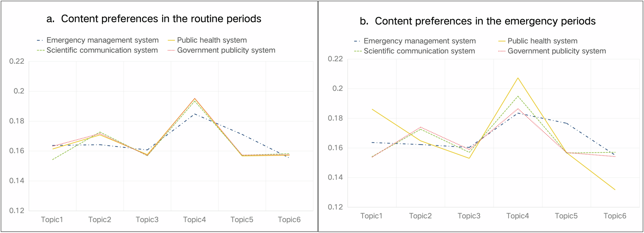Click Scientific communication system legend in emergency chart
The height and width of the screenshot is (233, 644).
(x=419, y=51)
